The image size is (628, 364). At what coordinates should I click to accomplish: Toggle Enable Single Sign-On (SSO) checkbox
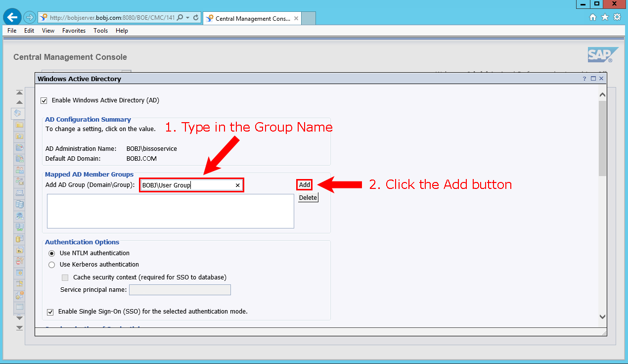50,312
